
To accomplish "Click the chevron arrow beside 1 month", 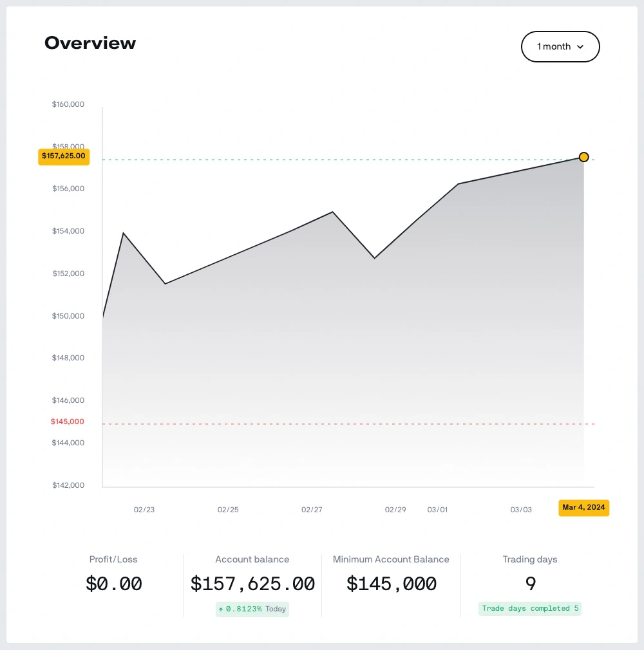I will click(580, 47).
